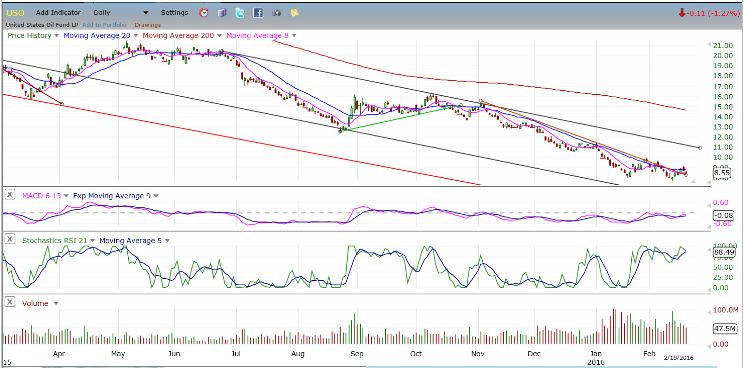The image size is (745, 368).
Task: Open the Add Indicator menu
Action: (x=58, y=13)
